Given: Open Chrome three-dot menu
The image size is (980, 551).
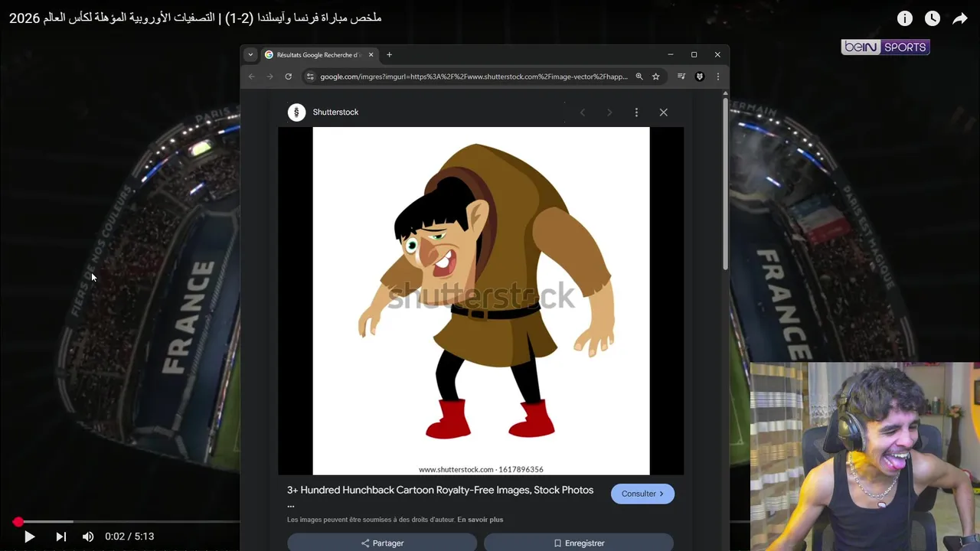Looking at the screenshot, I should click(717, 77).
